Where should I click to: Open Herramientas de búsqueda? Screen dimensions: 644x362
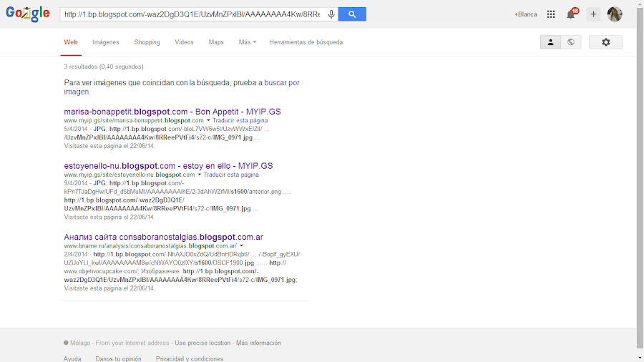click(x=306, y=42)
